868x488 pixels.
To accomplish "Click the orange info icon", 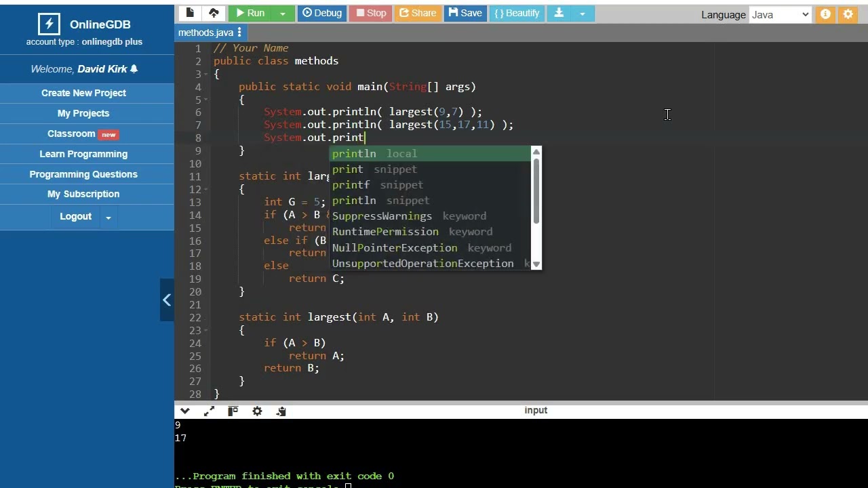I will pyautogui.click(x=825, y=14).
